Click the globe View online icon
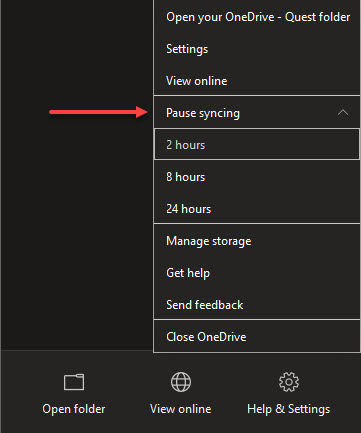The image size is (361, 433). [181, 382]
